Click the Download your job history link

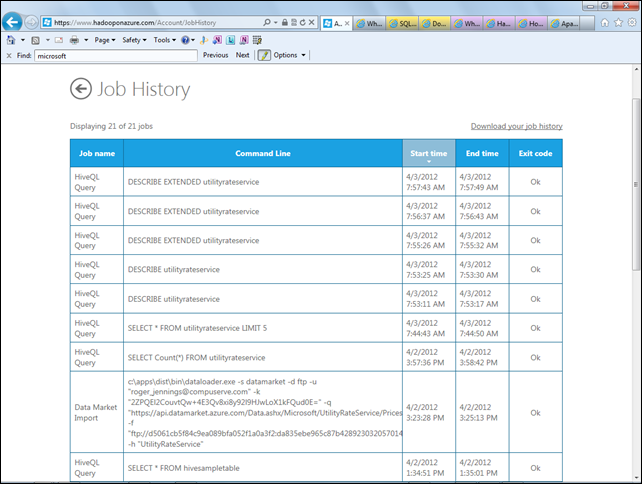[x=516, y=126]
